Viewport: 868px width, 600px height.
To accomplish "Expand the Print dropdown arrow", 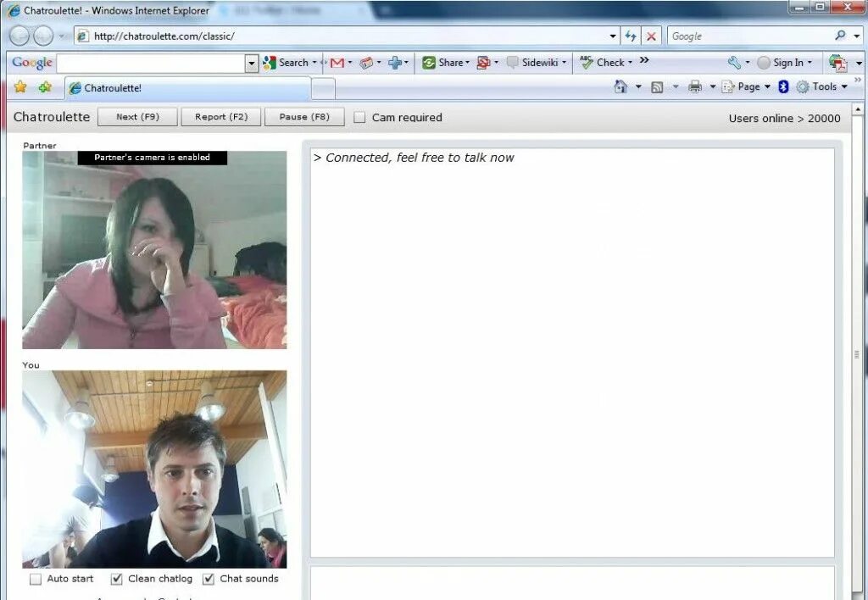I will click(x=712, y=87).
